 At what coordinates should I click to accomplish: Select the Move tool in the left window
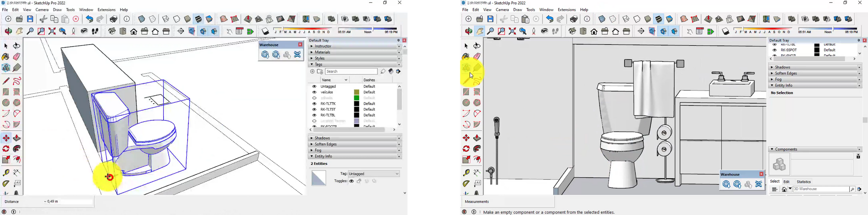point(6,138)
